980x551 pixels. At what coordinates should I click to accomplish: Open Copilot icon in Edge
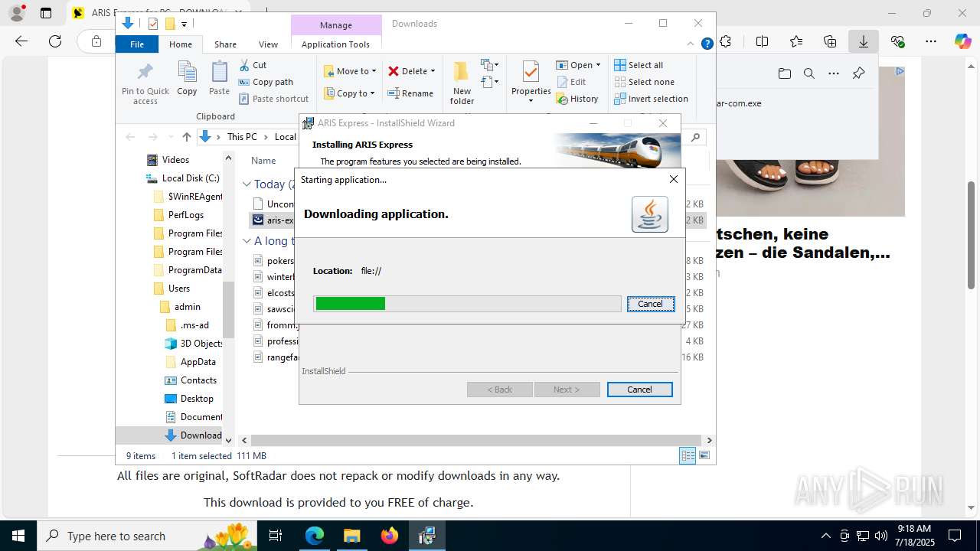962,41
